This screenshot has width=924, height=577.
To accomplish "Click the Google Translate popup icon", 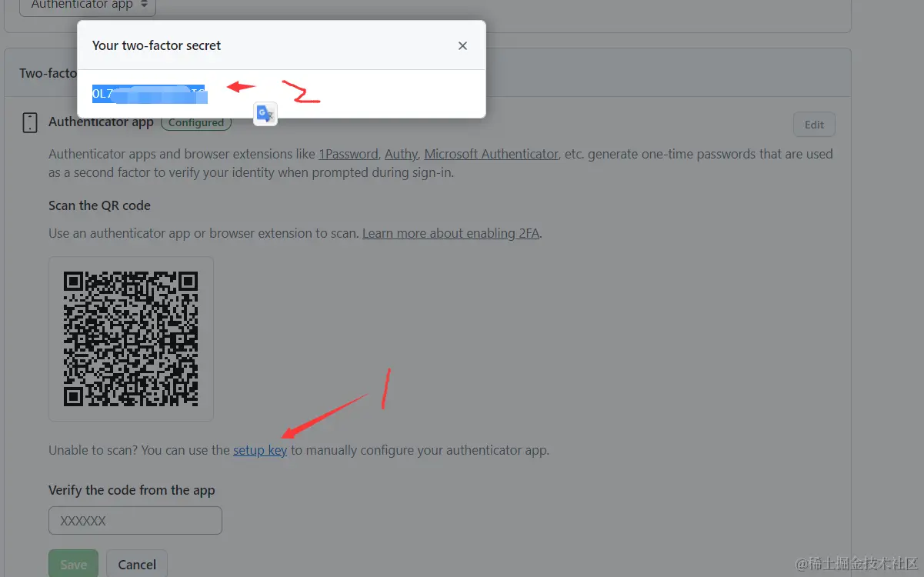I will pos(265,114).
